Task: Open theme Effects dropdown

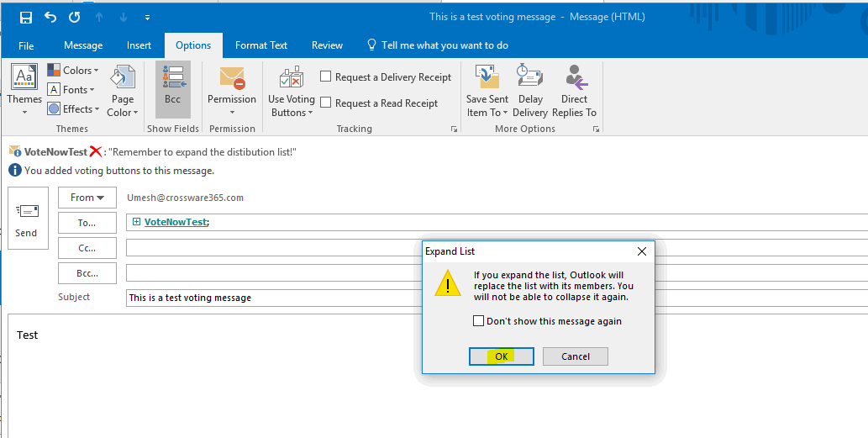Action: 73,109
